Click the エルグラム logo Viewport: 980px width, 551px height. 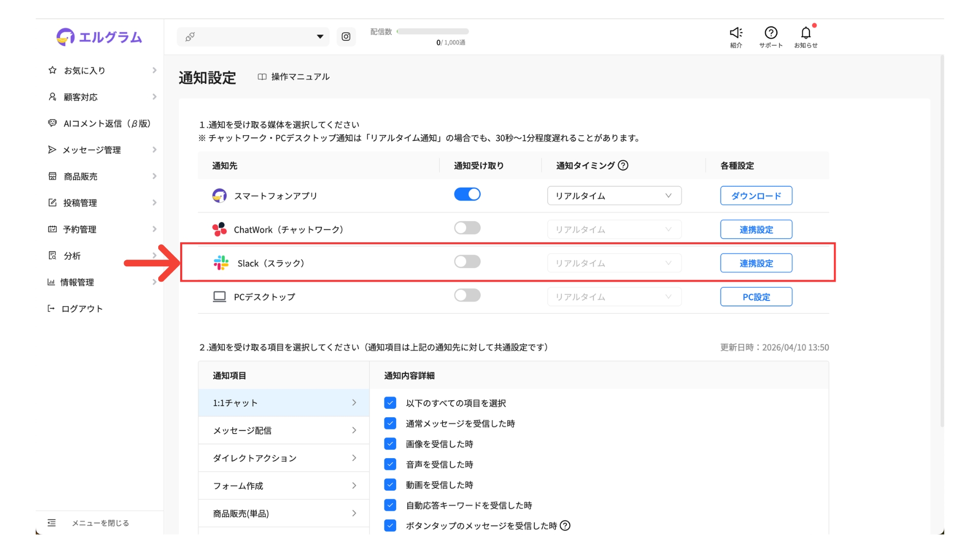point(99,37)
